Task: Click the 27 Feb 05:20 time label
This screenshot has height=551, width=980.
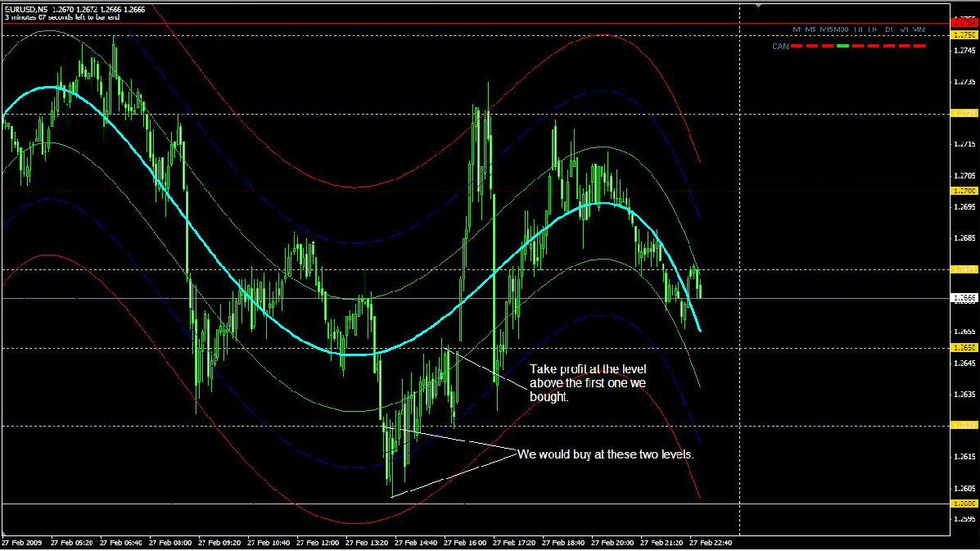Action: pos(72,543)
